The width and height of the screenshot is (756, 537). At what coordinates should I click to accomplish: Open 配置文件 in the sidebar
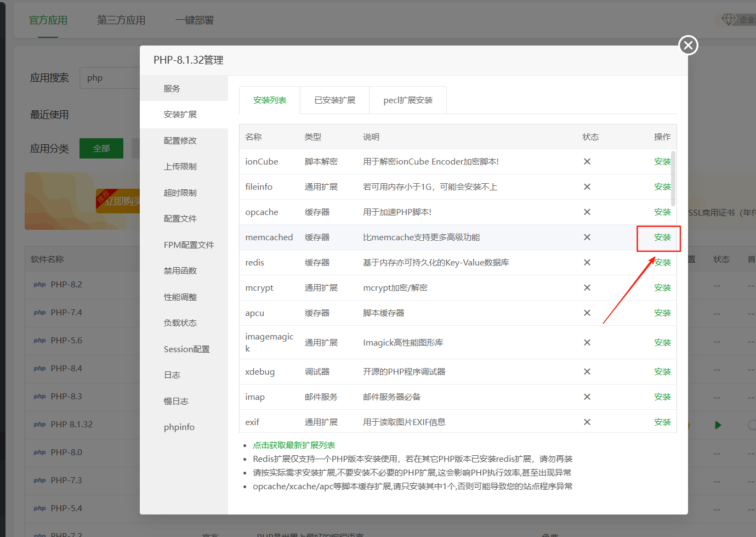[184, 218]
